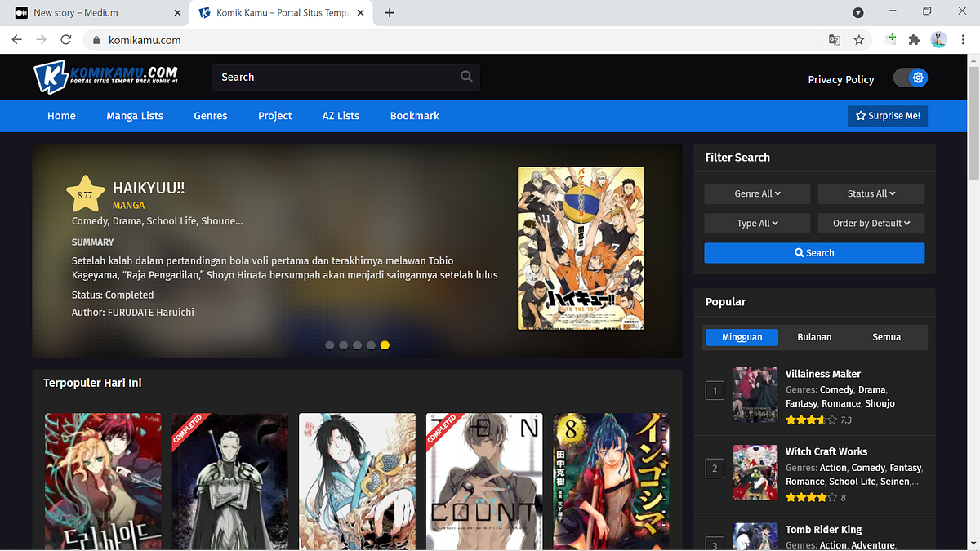
Task: Select the first slider dot
Action: click(330, 345)
